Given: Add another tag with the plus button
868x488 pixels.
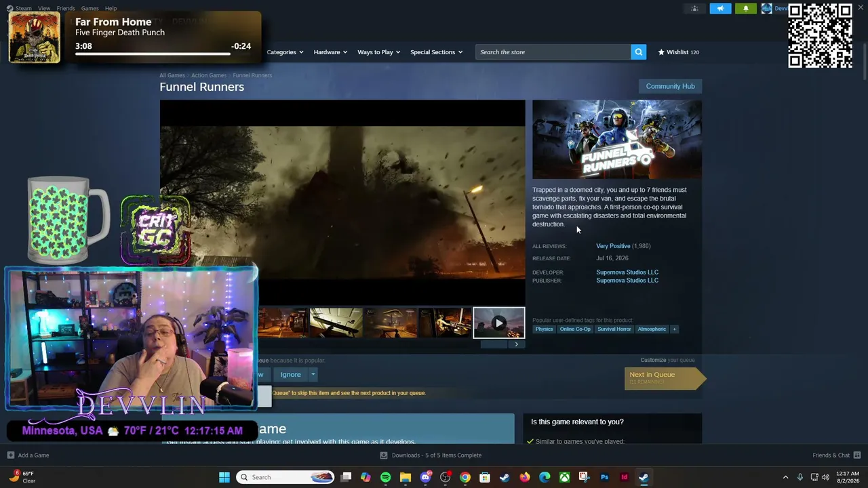Looking at the screenshot, I should (674, 329).
